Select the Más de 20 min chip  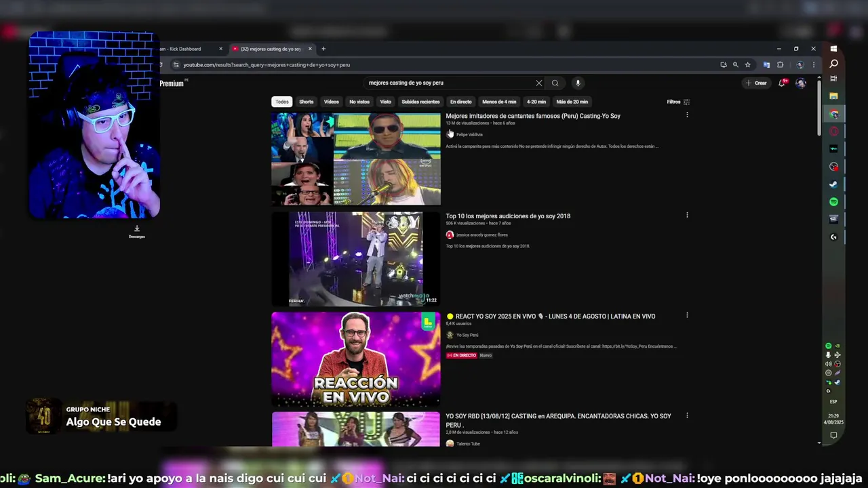click(x=572, y=102)
